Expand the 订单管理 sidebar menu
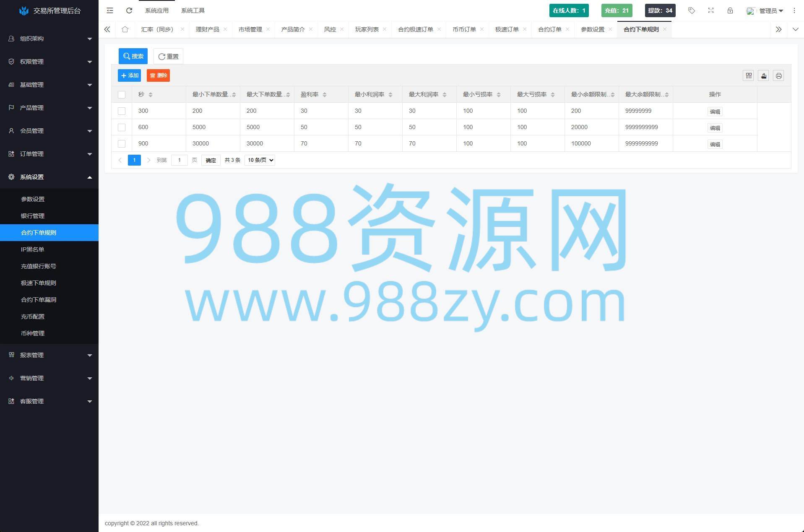Image resolution: width=804 pixels, height=532 pixels. click(49, 154)
